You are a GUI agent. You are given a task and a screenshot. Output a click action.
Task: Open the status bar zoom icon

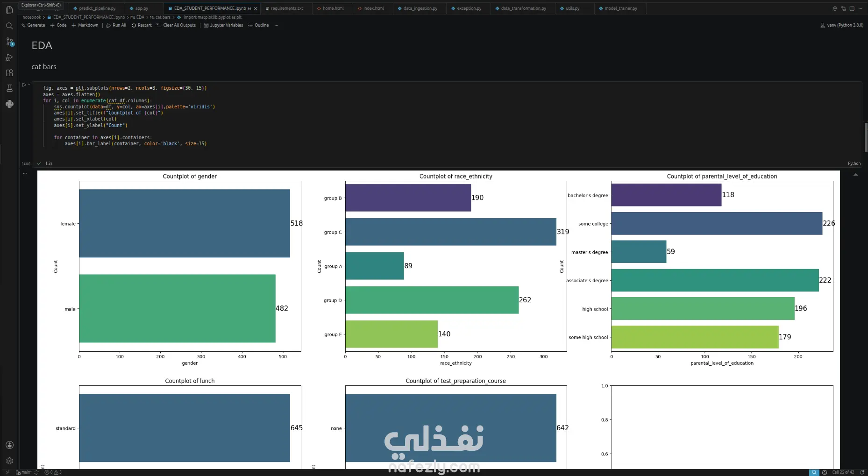click(x=814, y=472)
